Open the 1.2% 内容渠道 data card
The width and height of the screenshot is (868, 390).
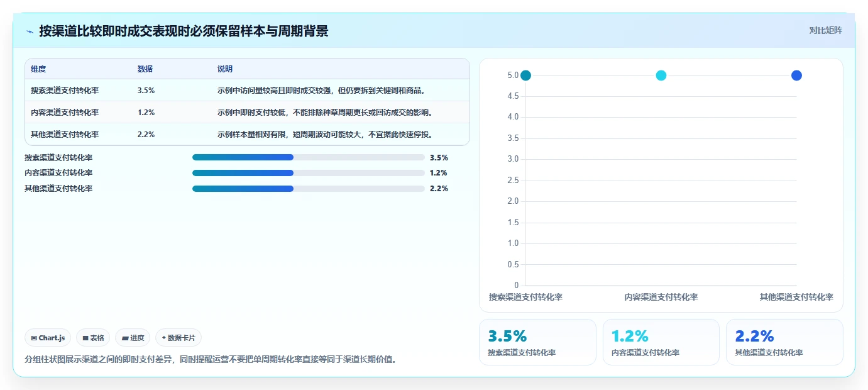pyautogui.click(x=661, y=342)
